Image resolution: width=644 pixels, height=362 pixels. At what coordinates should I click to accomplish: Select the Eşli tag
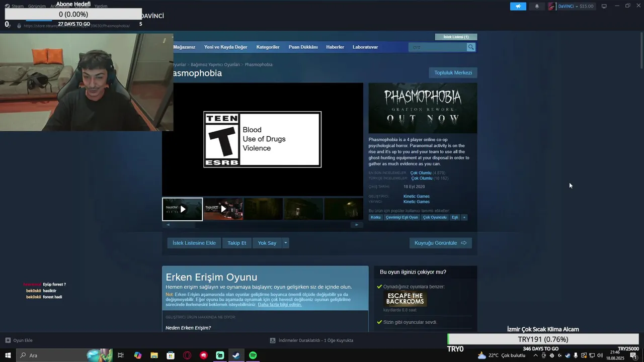click(455, 217)
